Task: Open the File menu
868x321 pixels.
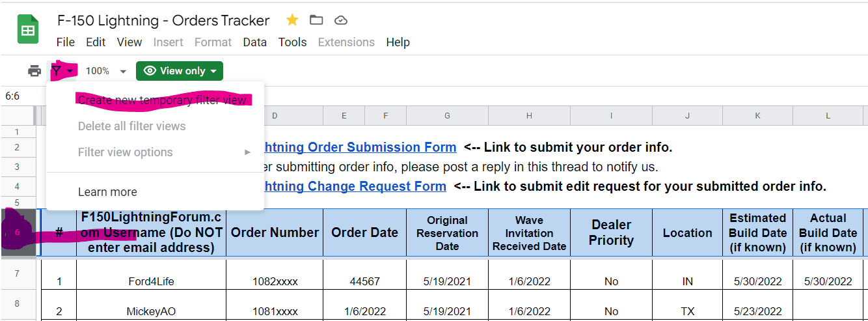Action: (66, 42)
